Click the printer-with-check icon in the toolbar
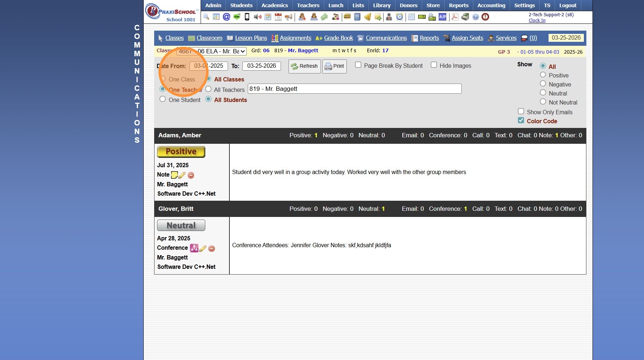The image size is (644, 360). [432, 17]
